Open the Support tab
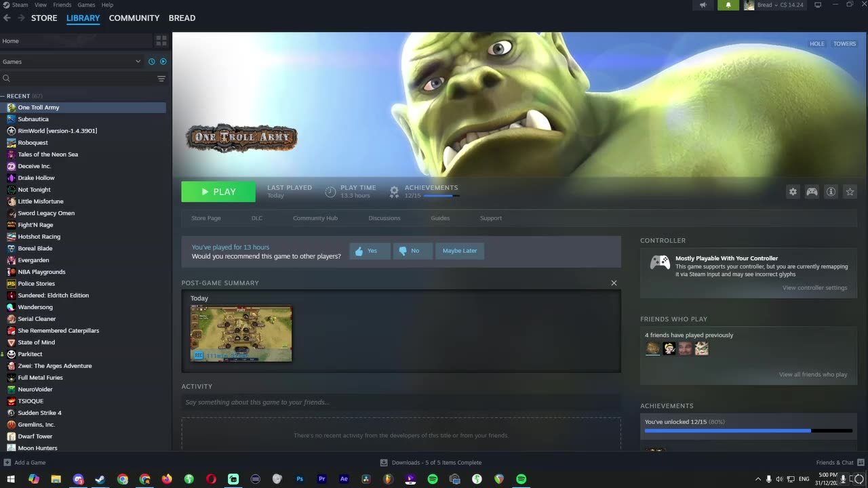Viewport: 868px width, 488px height. [491, 218]
